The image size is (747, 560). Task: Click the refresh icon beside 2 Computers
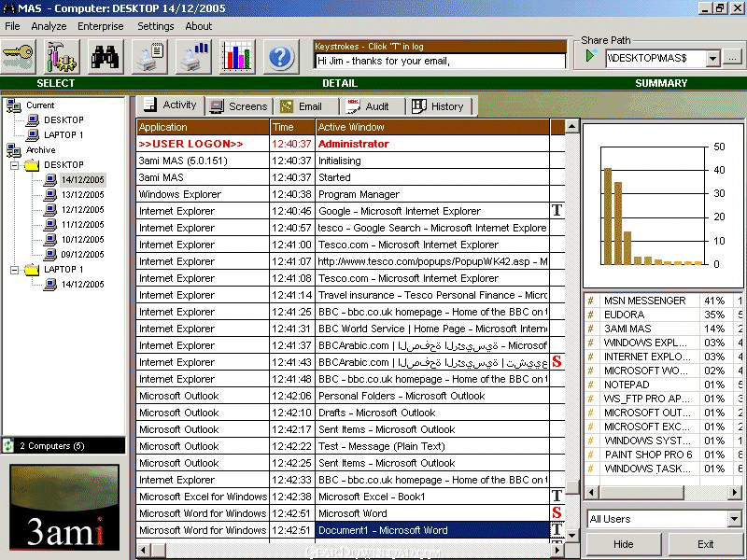pos(9,446)
